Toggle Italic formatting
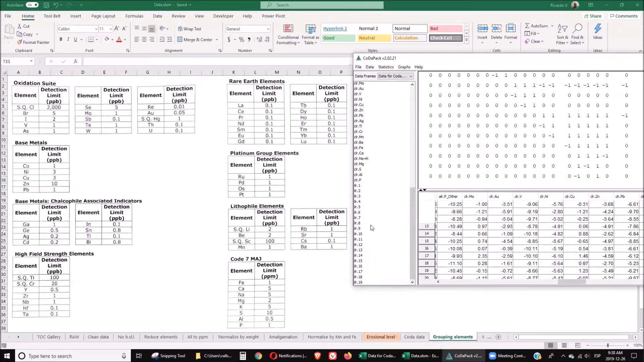 coord(68,40)
